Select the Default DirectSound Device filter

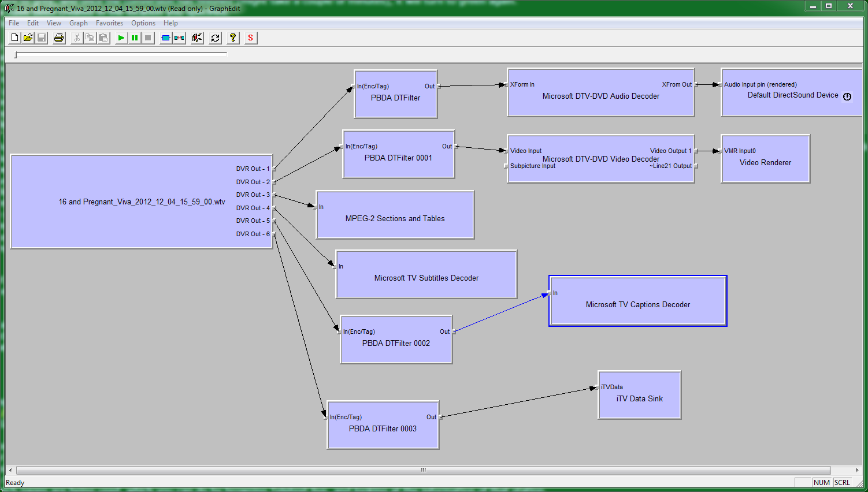[x=792, y=92]
